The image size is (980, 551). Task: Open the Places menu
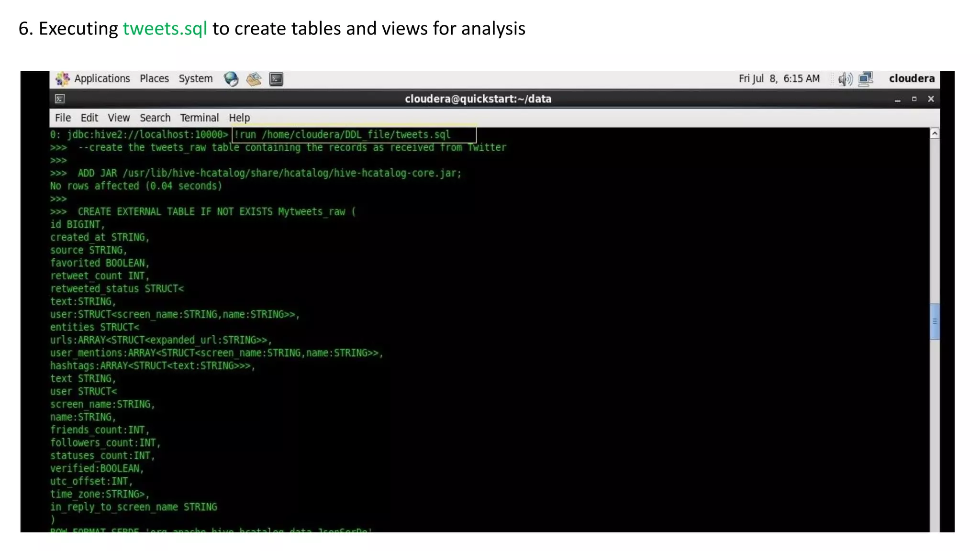pos(154,78)
